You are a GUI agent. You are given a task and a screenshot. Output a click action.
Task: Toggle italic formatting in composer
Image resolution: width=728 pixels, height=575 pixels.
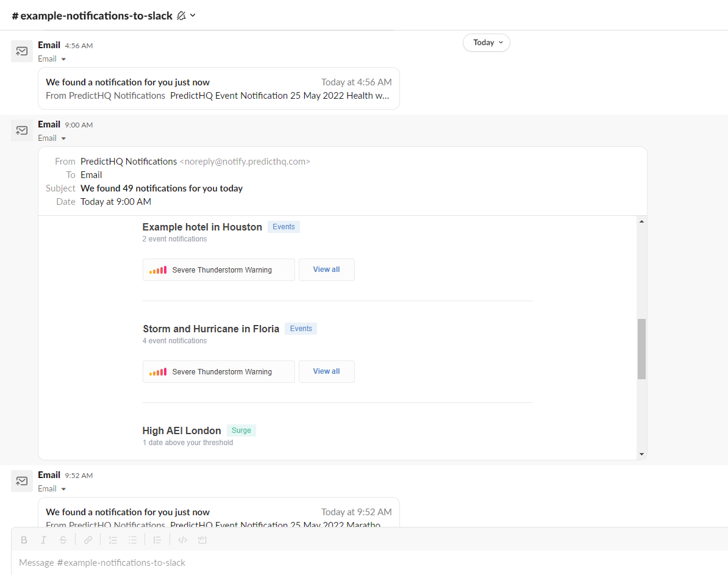43,540
